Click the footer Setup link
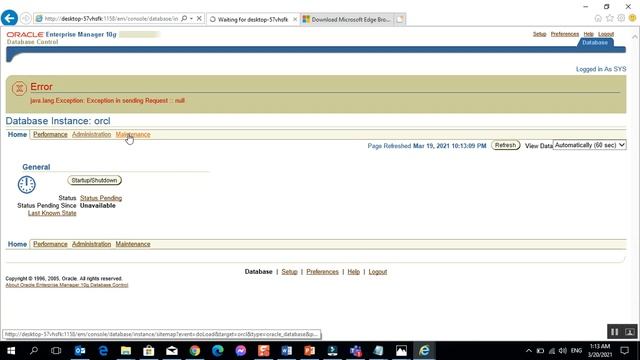The width and height of the screenshot is (640, 360). point(289,272)
